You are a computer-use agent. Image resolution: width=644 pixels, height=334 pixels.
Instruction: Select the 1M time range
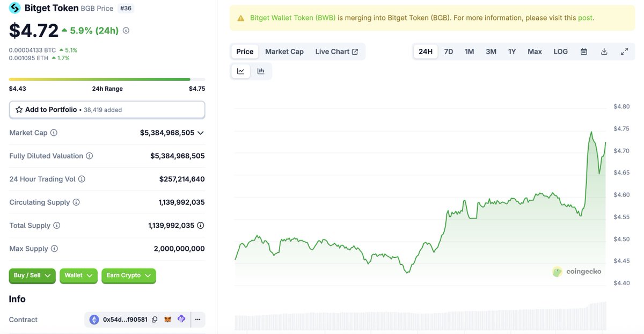click(470, 52)
